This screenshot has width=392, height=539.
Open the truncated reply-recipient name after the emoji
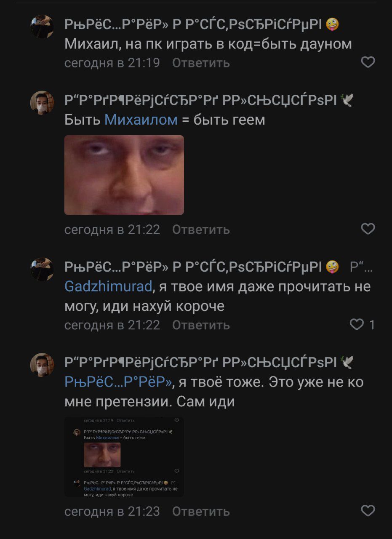point(361,267)
